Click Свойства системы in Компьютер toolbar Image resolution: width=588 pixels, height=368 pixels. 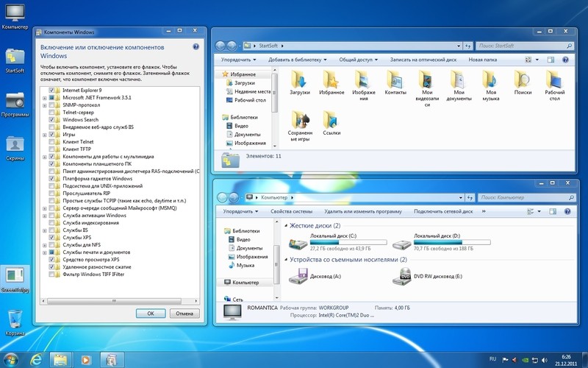tap(291, 211)
